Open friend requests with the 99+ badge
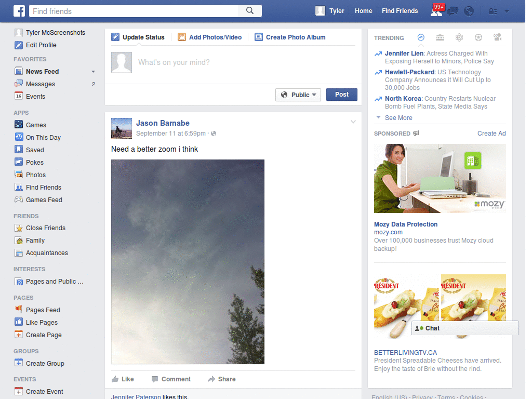This screenshot has height=399, width=532. (x=437, y=11)
